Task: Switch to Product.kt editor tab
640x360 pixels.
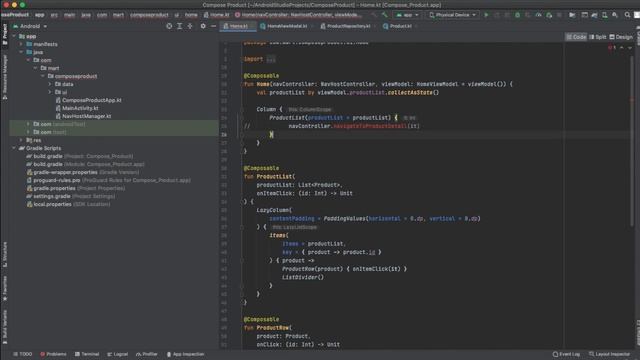Action: click(x=400, y=26)
